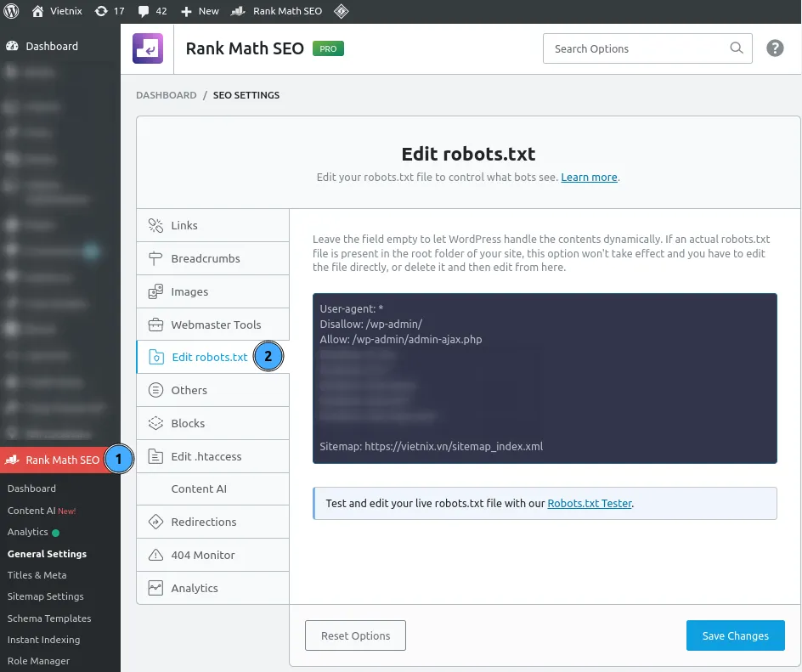Open Role Manager submenu item

pos(38,661)
